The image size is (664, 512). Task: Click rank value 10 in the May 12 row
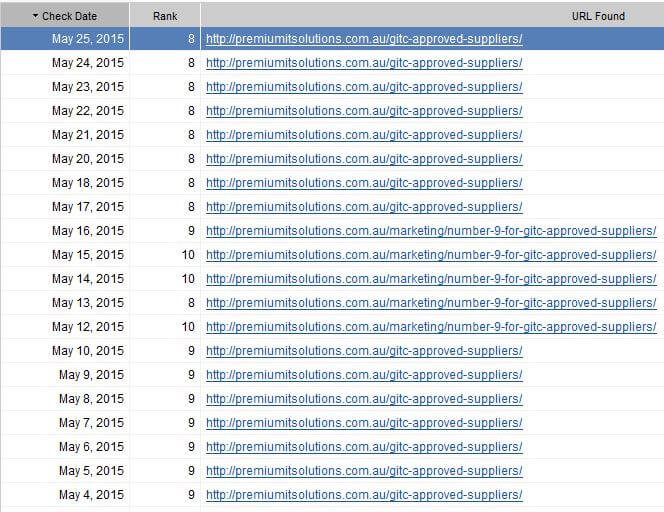188,327
